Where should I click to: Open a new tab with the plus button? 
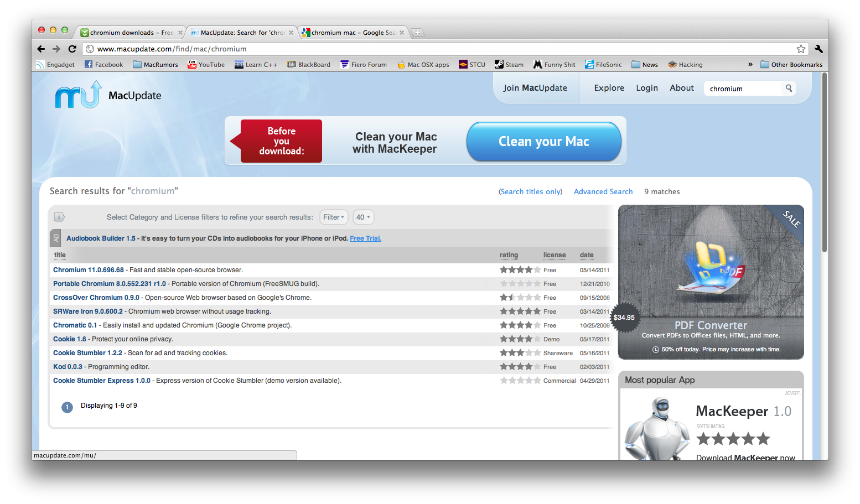pos(418,33)
